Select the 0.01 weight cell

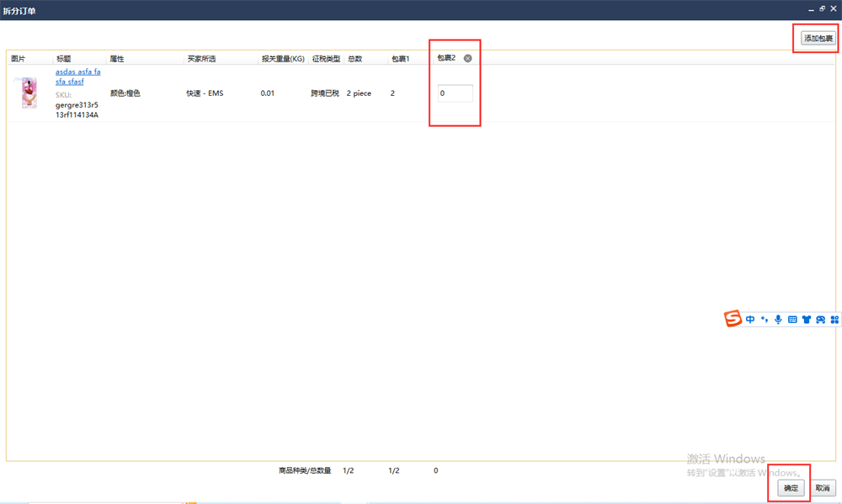(x=268, y=93)
